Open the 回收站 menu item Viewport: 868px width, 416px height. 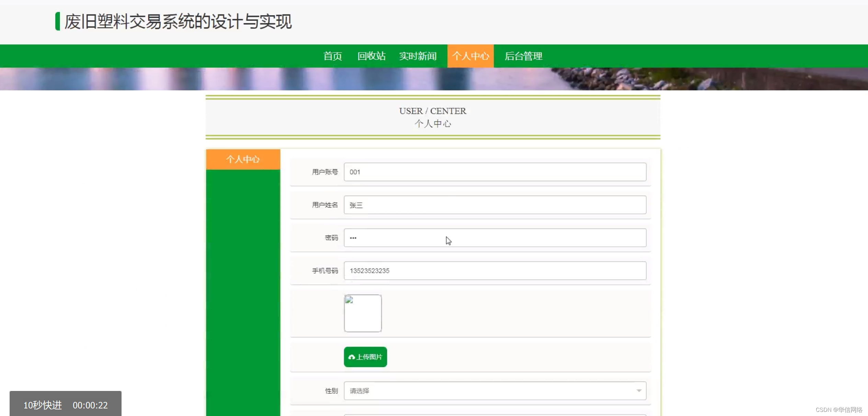coord(372,56)
